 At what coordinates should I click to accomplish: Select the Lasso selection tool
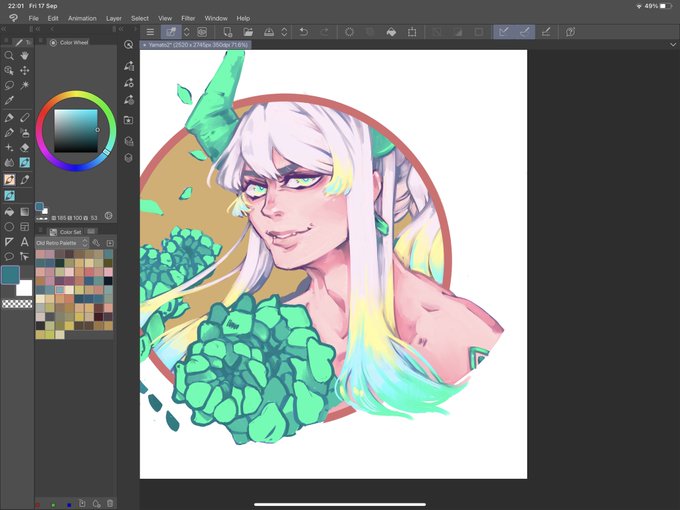pos(9,85)
